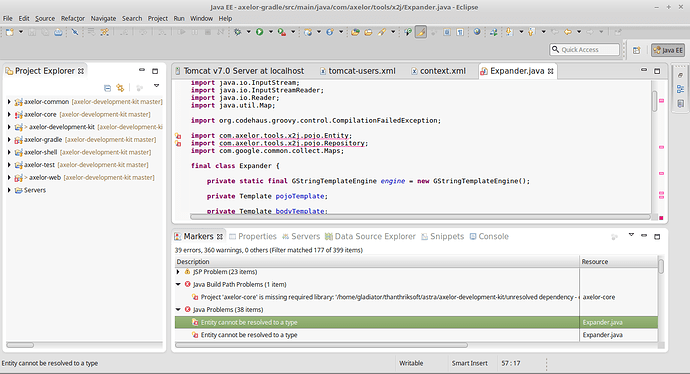The image size is (690, 374).
Task: Open the Data Source Explorer tab
Action: coord(370,236)
